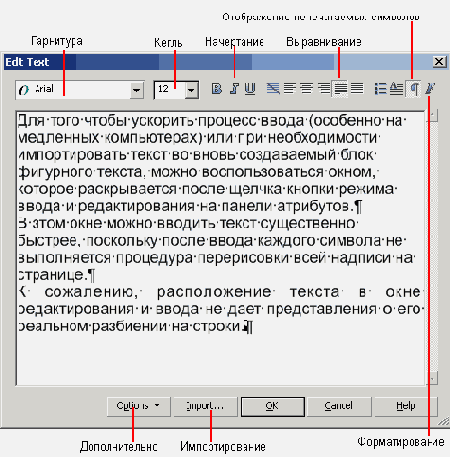Click the word 'сожалению,' in text
Viewport: 450px width, 457px height.
click(x=91, y=292)
